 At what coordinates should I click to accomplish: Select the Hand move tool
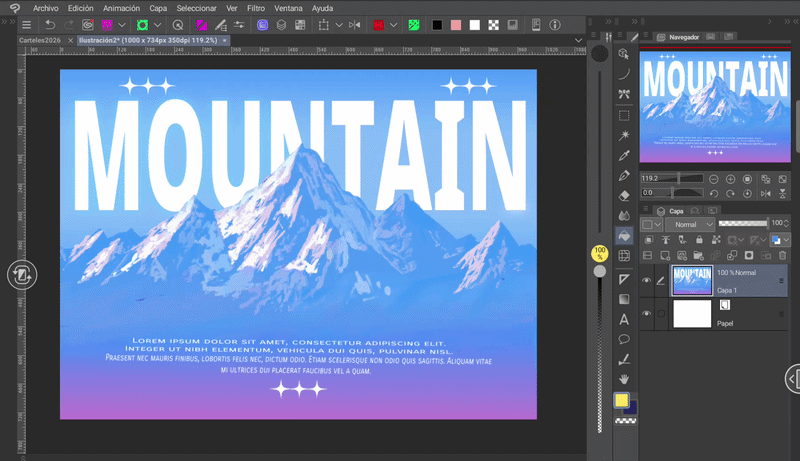[624, 379]
